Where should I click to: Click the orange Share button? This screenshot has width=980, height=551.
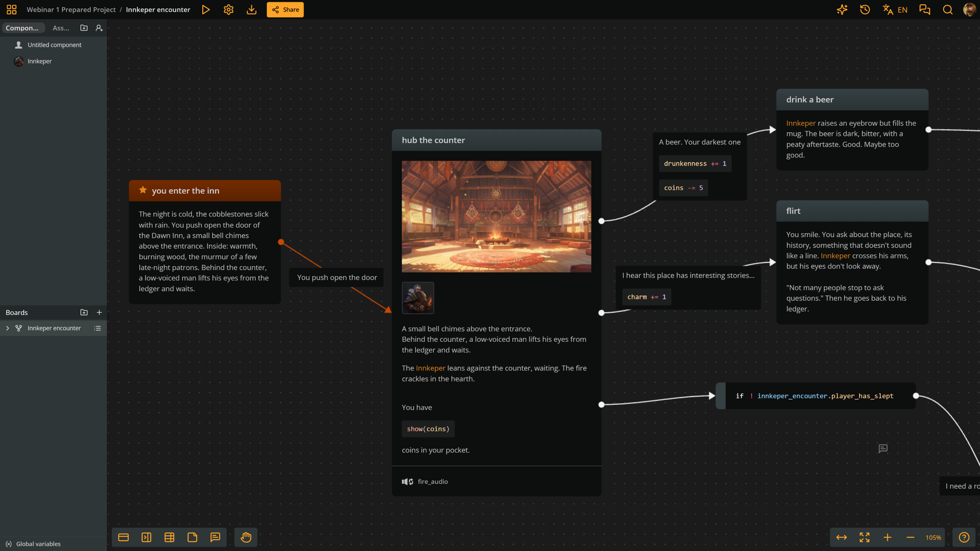[285, 10]
